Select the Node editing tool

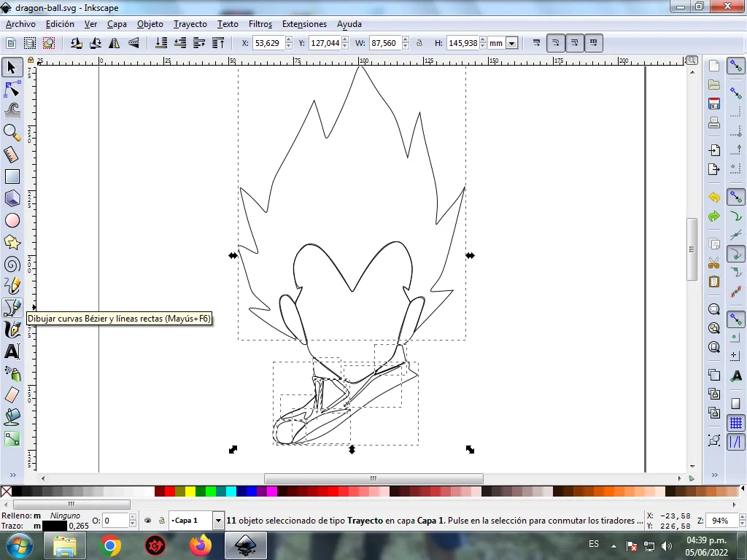point(12,89)
